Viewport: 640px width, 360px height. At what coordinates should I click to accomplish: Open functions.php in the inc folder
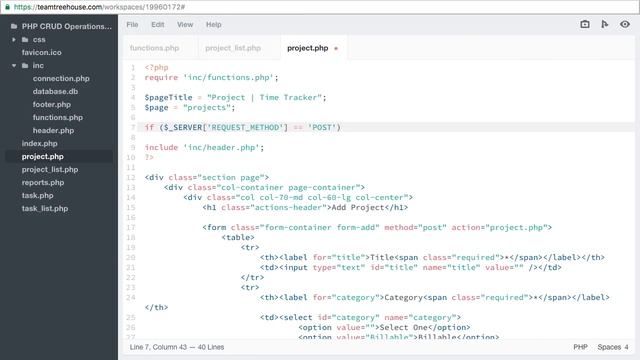click(58, 118)
